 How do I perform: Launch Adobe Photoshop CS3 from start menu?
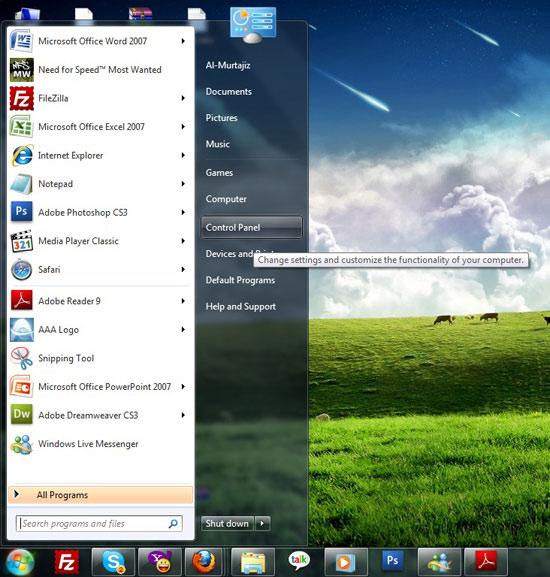pos(21,212)
